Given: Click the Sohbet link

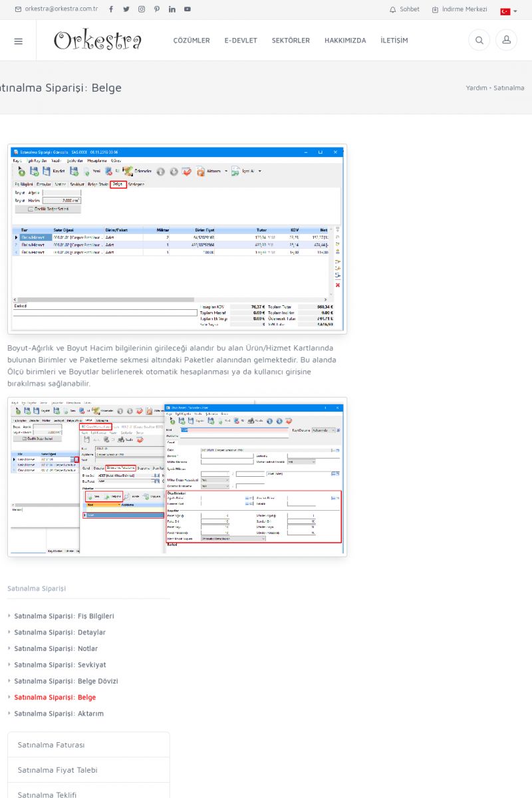Looking at the screenshot, I should (404, 9).
